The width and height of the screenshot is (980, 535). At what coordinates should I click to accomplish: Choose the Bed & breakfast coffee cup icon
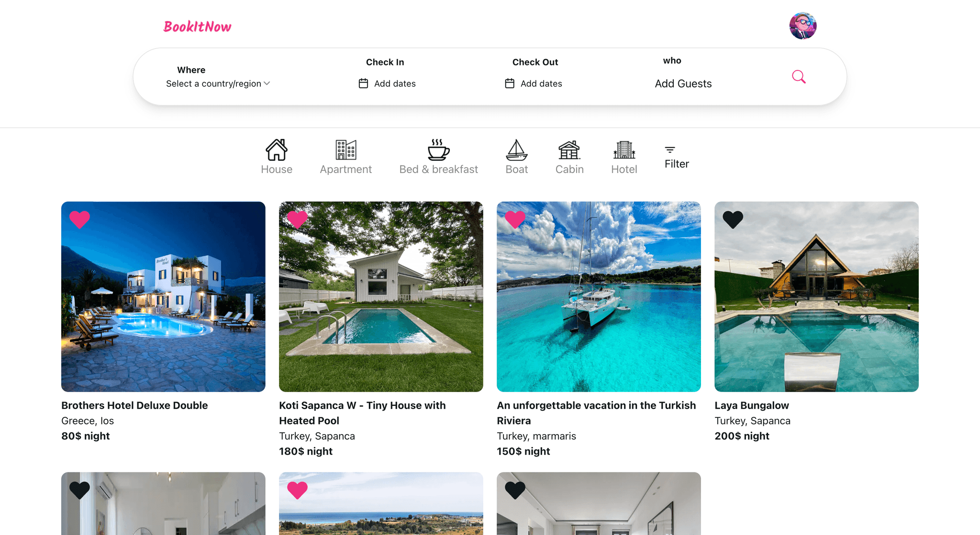coord(438,150)
